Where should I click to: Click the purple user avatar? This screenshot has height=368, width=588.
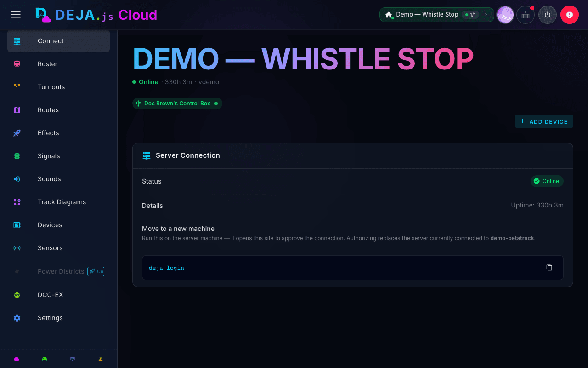point(505,15)
